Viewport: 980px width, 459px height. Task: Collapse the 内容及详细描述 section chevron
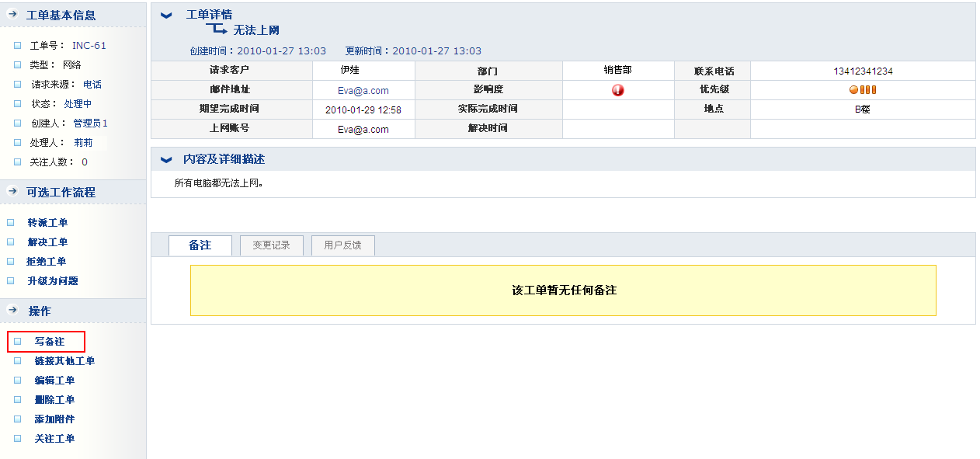[x=166, y=159]
